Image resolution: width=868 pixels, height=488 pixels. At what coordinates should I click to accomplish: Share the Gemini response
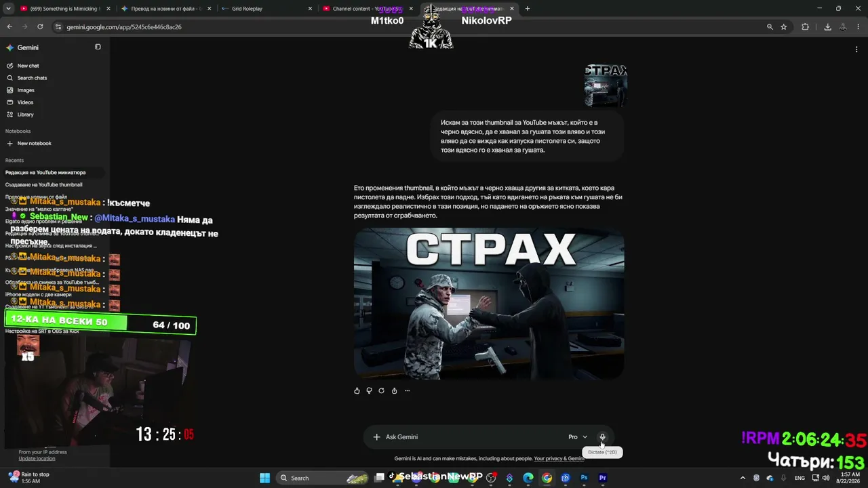click(394, 390)
